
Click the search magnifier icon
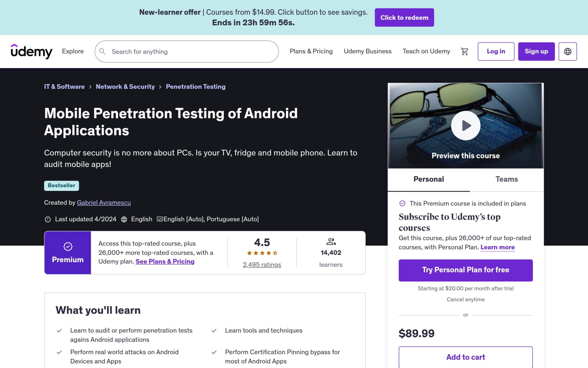102,51
